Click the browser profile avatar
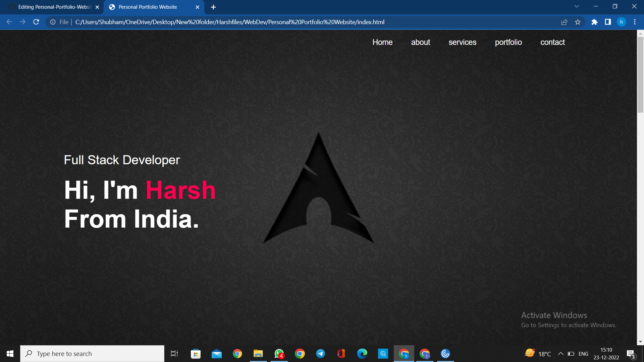Image resolution: width=644 pixels, height=362 pixels. point(621,22)
